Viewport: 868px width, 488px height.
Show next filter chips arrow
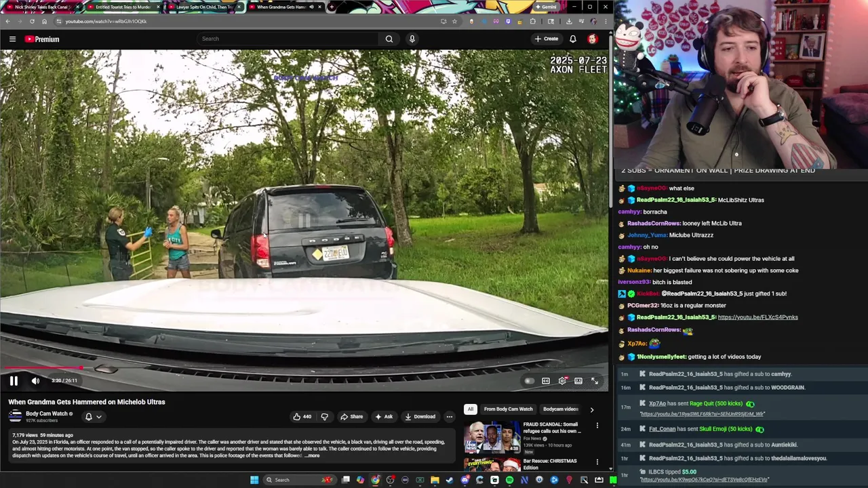(x=591, y=409)
